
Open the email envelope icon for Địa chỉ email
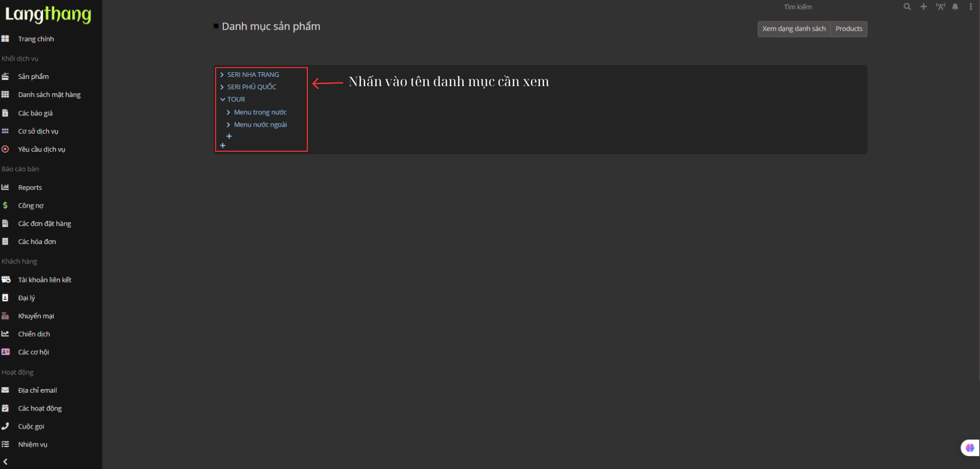(x=5, y=390)
